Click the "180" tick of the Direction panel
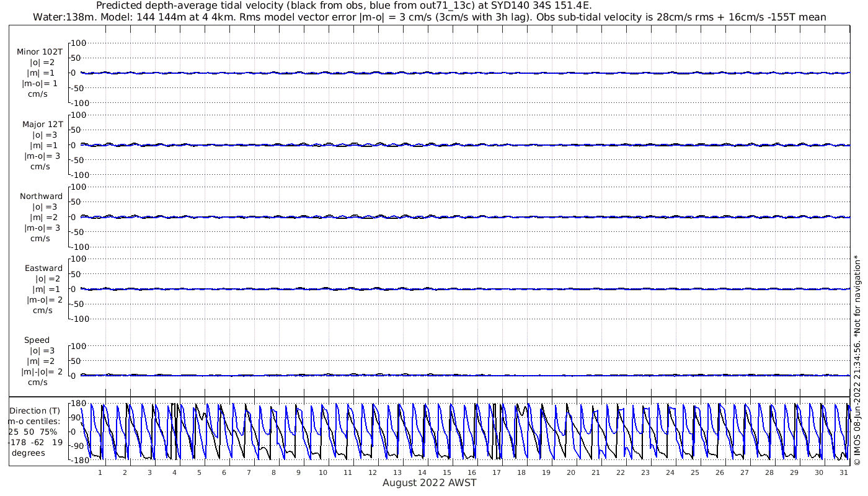This screenshot has height=496, width=868. tap(77, 404)
